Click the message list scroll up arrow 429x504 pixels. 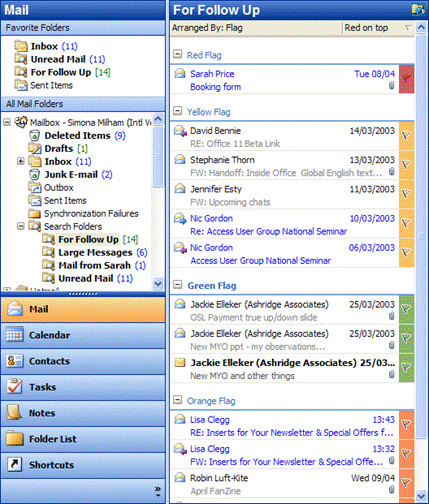421,28
